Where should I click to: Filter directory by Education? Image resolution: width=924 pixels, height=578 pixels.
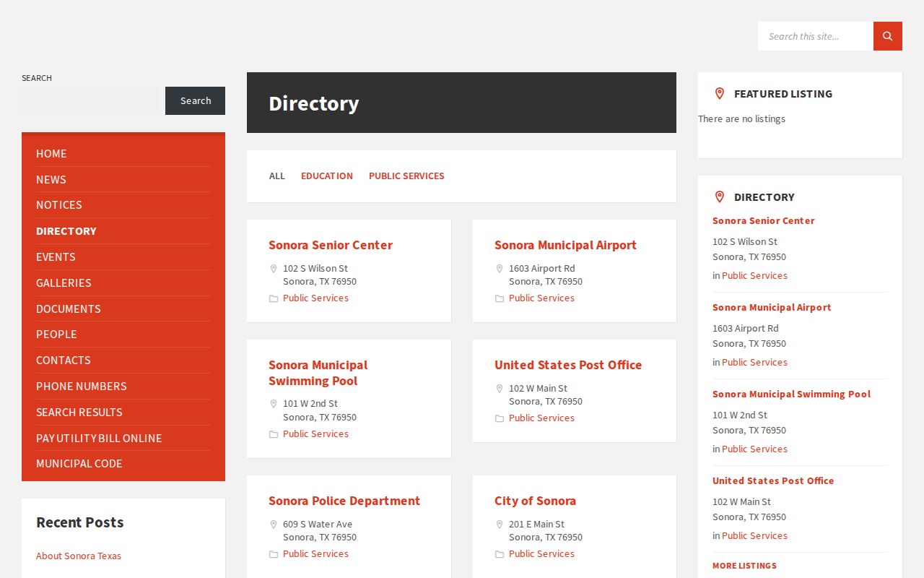click(327, 176)
